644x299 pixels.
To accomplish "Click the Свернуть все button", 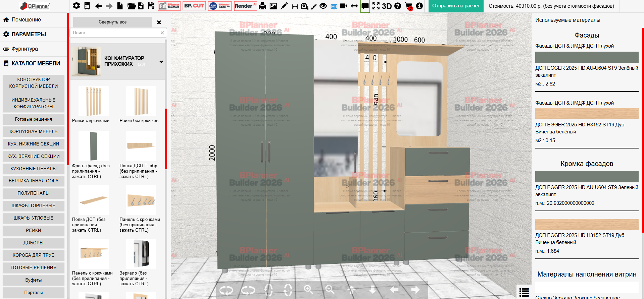I will (x=112, y=22).
